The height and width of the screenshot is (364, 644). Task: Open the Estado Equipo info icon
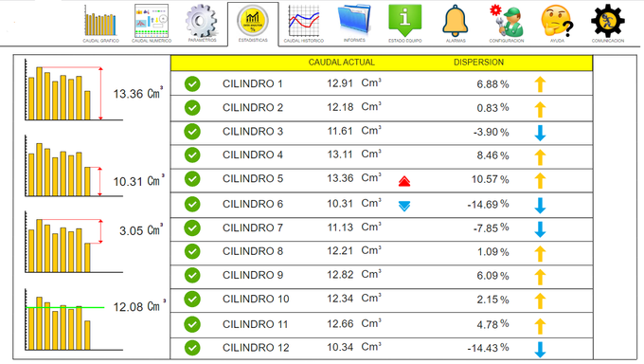[405, 21]
